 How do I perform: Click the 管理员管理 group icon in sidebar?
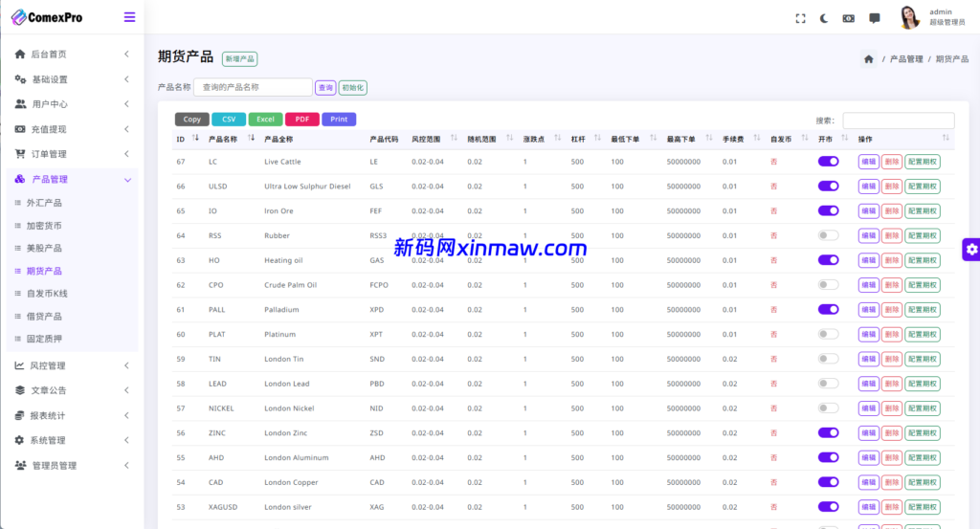pos(20,465)
